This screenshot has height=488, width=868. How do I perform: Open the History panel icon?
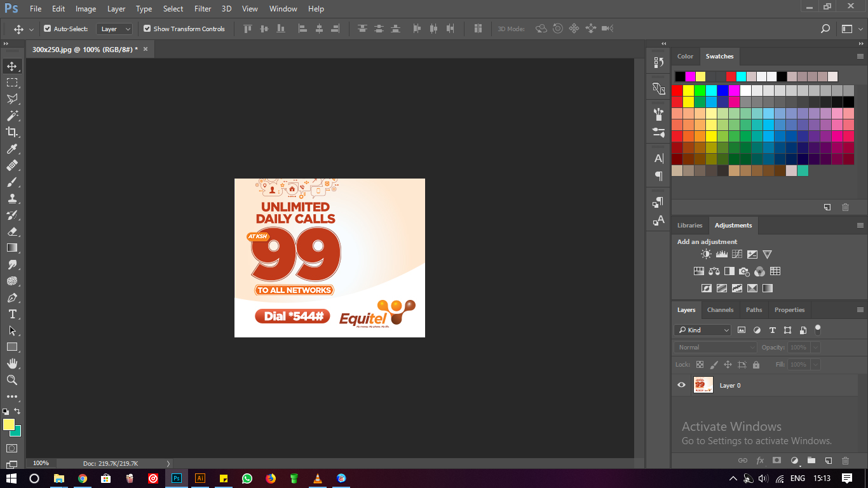pyautogui.click(x=658, y=62)
